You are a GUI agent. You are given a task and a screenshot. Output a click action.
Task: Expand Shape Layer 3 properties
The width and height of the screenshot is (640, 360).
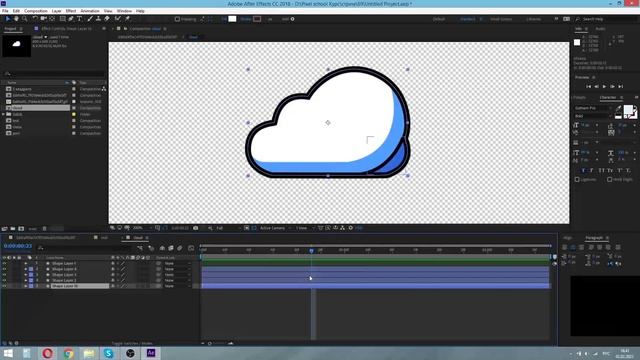click(26, 275)
